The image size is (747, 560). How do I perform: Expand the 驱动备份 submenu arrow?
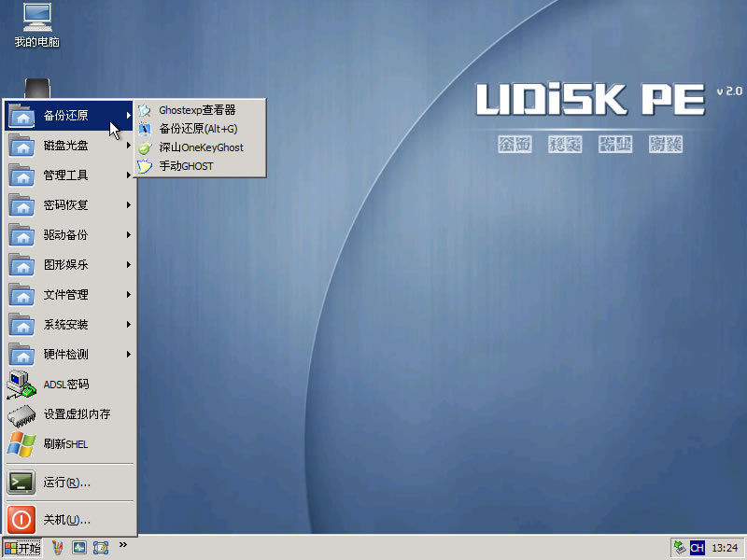click(x=129, y=235)
